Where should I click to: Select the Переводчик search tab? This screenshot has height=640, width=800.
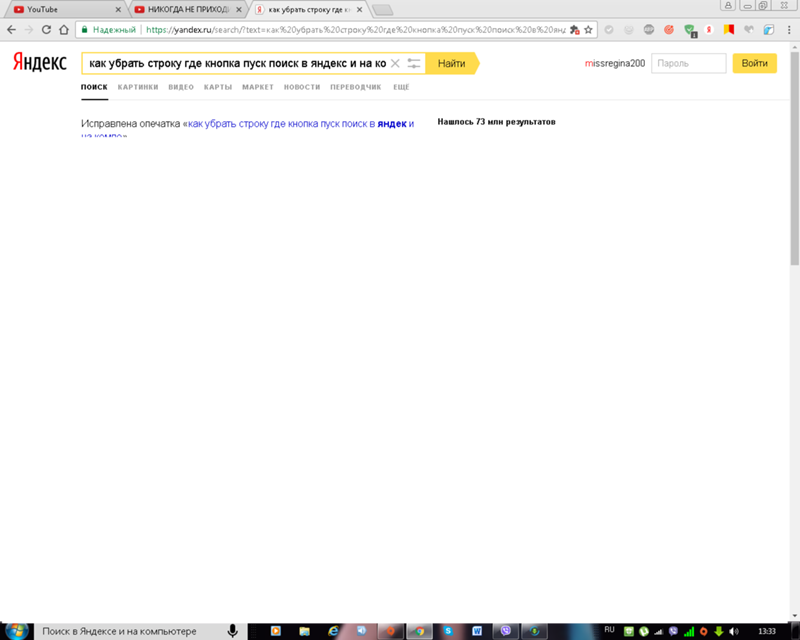[x=356, y=87]
